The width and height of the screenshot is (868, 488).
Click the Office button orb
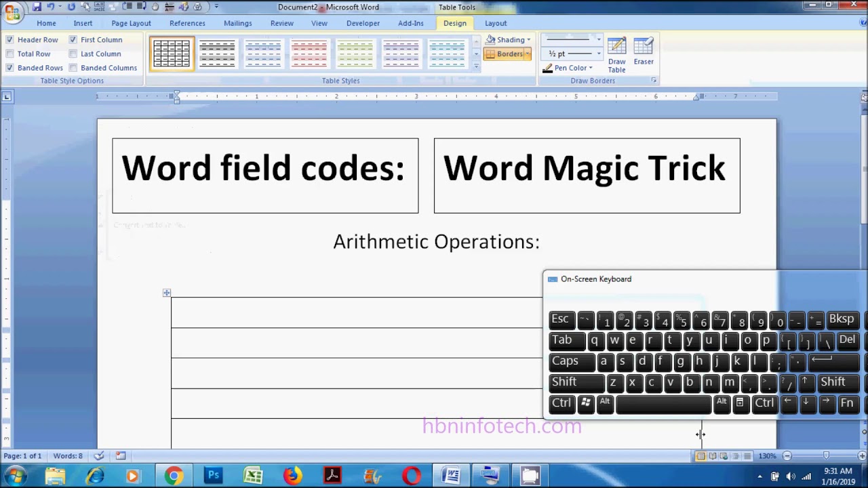tap(12, 12)
